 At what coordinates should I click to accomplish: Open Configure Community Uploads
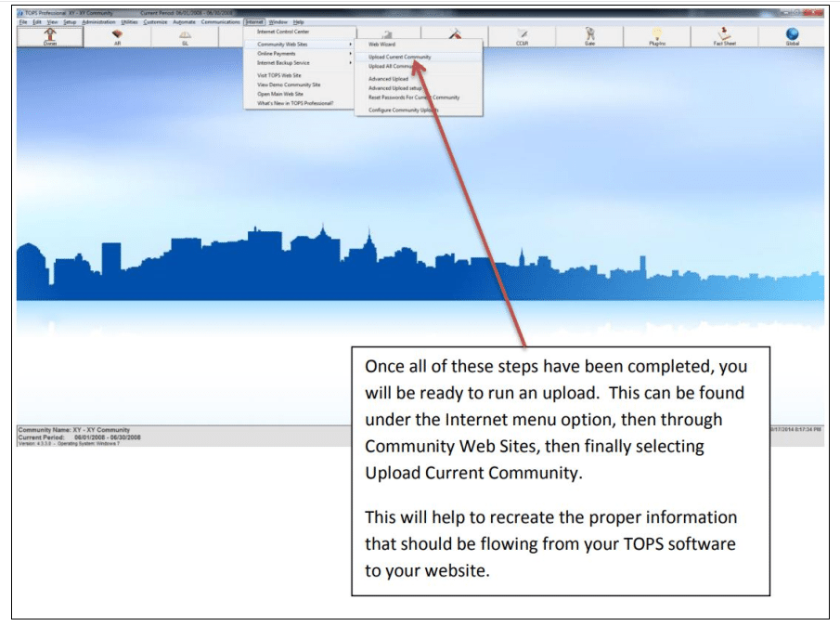click(419, 110)
